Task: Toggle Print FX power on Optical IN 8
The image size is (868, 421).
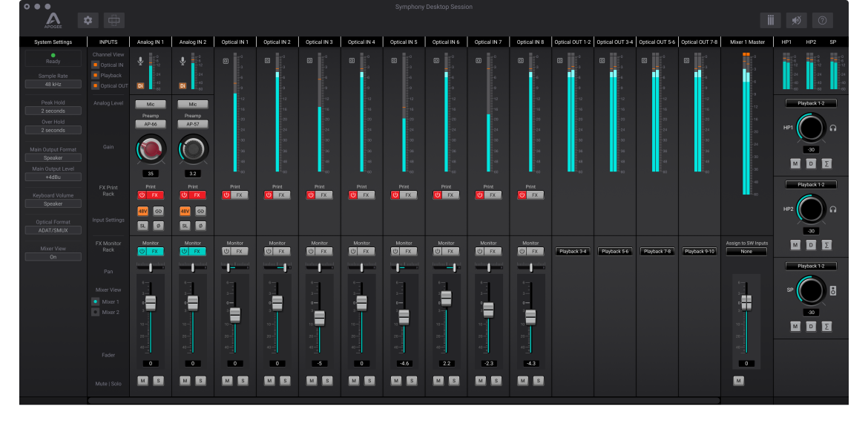Action: 522,195
